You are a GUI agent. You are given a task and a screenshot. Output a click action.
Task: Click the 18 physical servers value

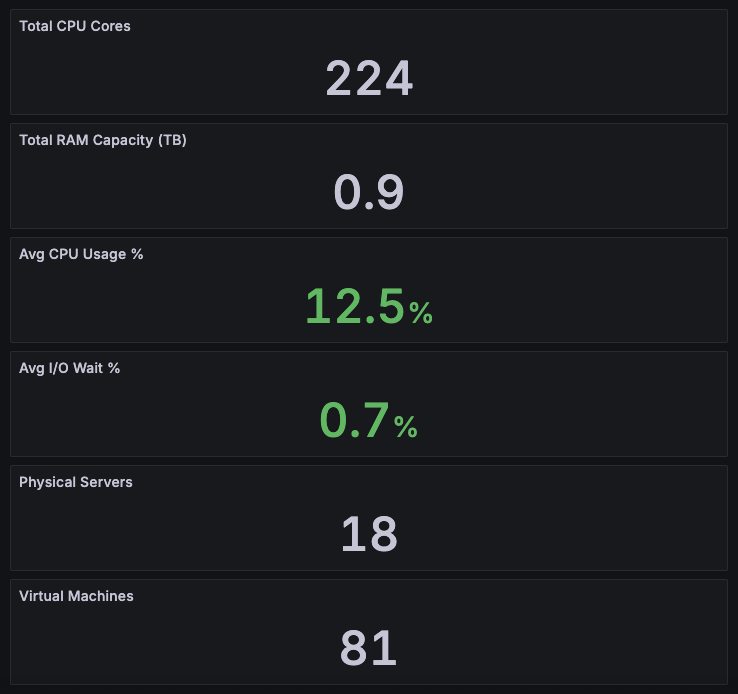(369, 534)
